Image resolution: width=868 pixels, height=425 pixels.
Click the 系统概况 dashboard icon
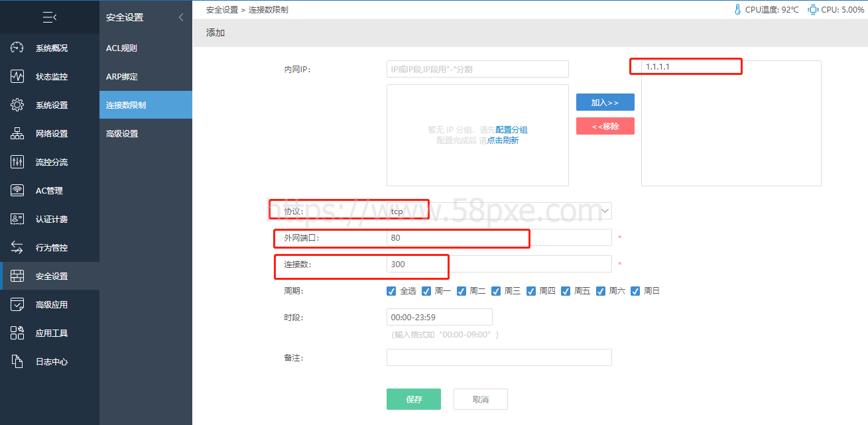pos(17,48)
